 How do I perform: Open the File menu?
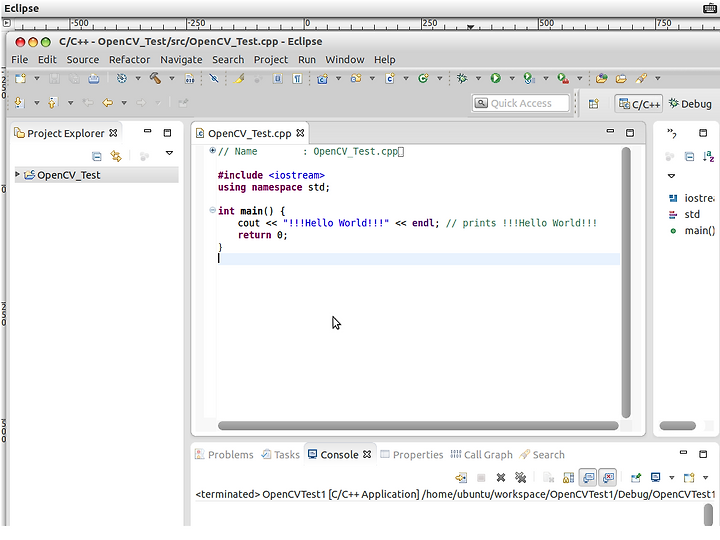pyautogui.click(x=19, y=60)
